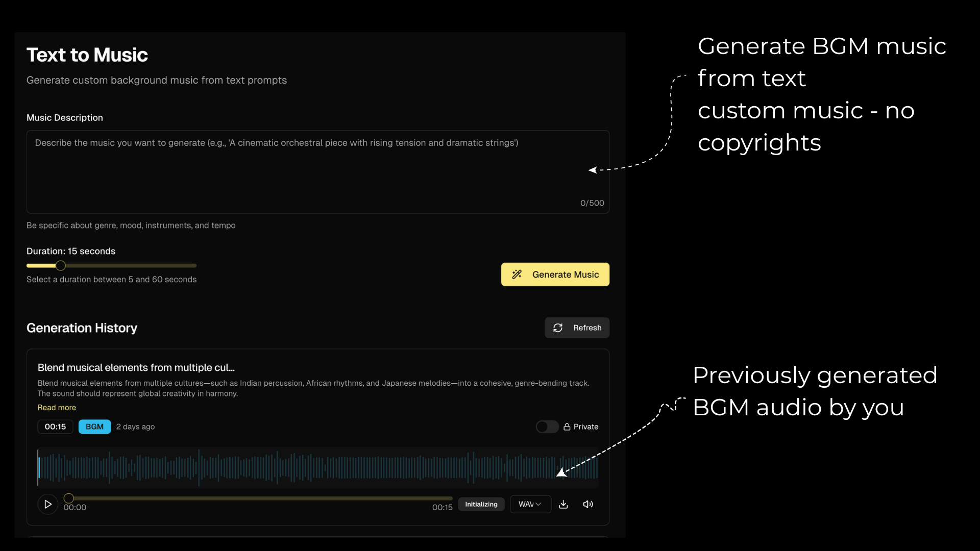Click the speaker volume icon
The width and height of the screenshot is (980, 551).
(x=588, y=504)
